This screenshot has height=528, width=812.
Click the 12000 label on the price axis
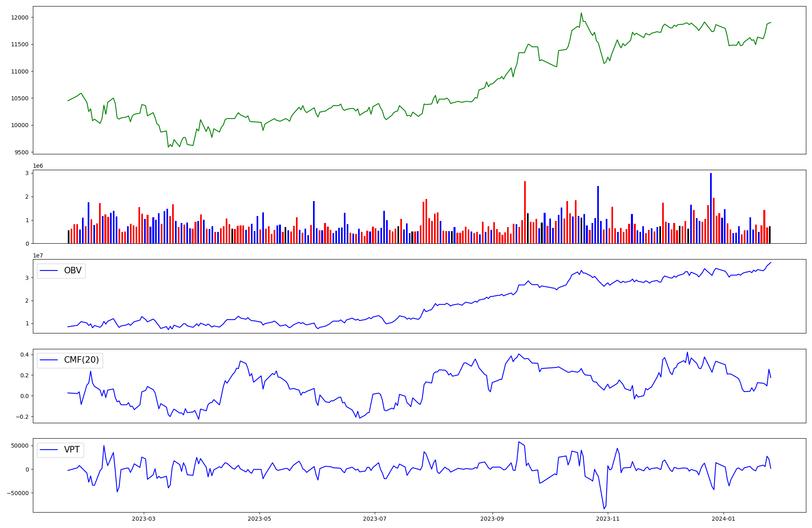20,17
